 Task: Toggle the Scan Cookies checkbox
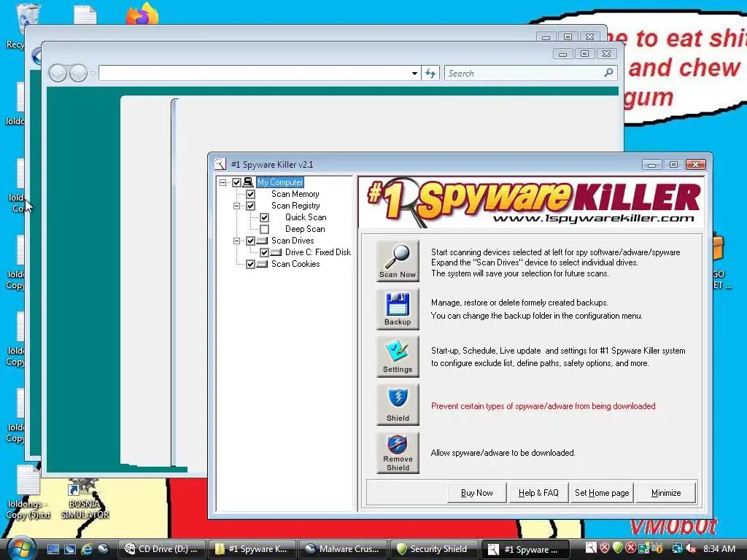250,264
